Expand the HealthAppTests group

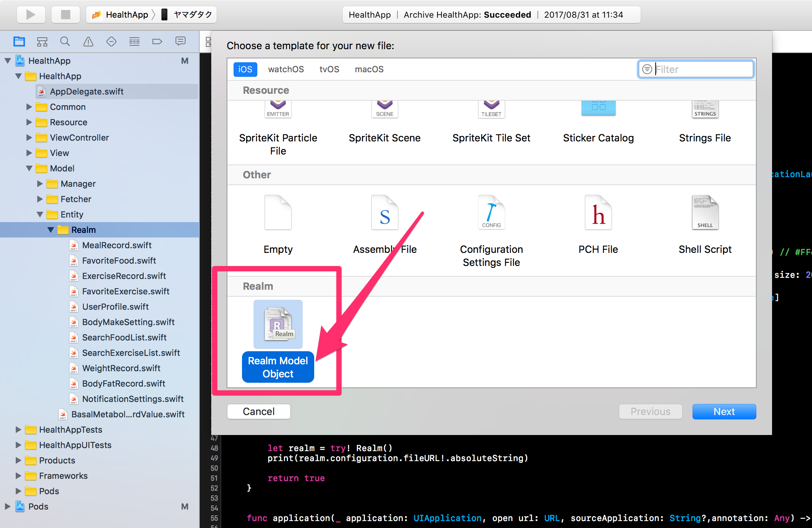pos(18,430)
